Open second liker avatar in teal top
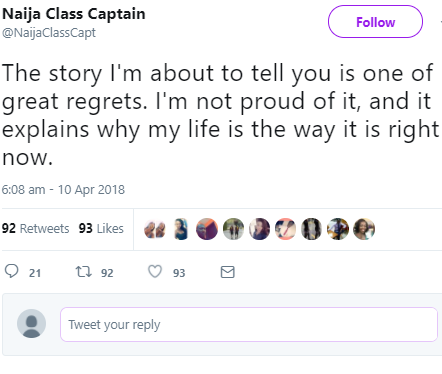 point(181,229)
